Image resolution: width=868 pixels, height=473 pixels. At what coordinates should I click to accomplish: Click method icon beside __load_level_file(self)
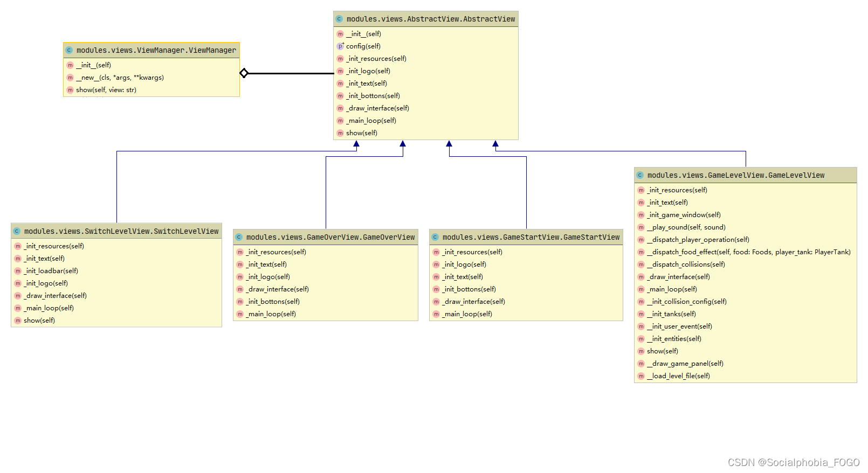tap(641, 376)
